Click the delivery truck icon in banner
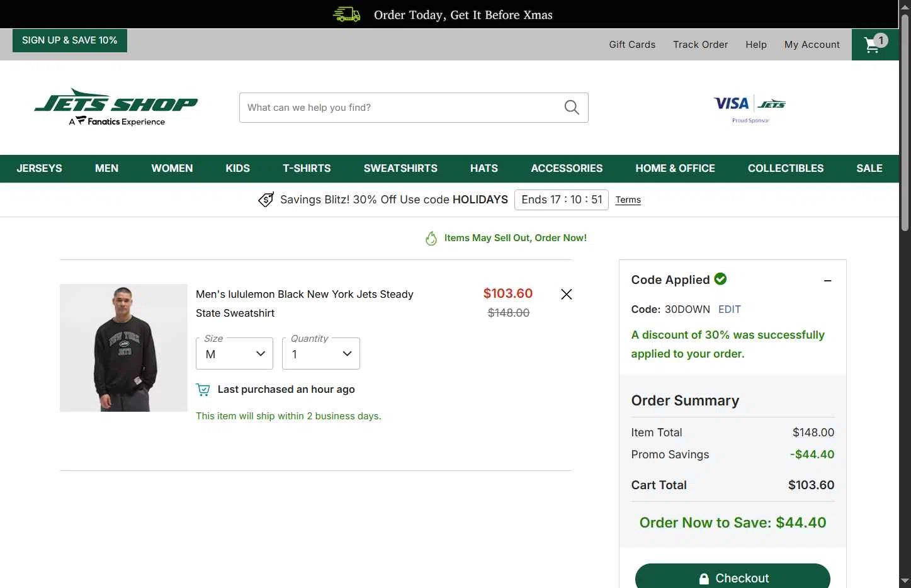The image size is (911, 588). [x=346, y=14]
